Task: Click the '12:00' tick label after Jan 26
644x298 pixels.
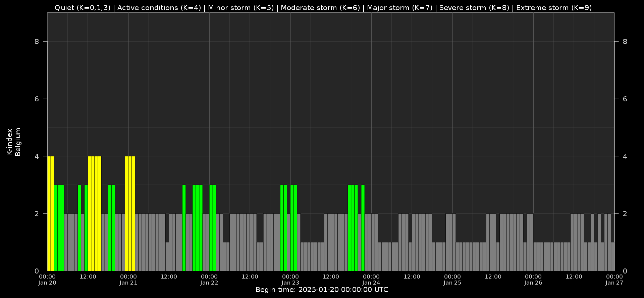Action: click(574, 277)
